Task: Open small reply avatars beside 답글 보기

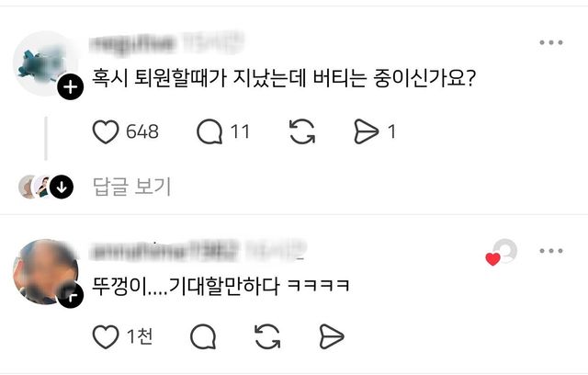Action: tap(35, 187)
